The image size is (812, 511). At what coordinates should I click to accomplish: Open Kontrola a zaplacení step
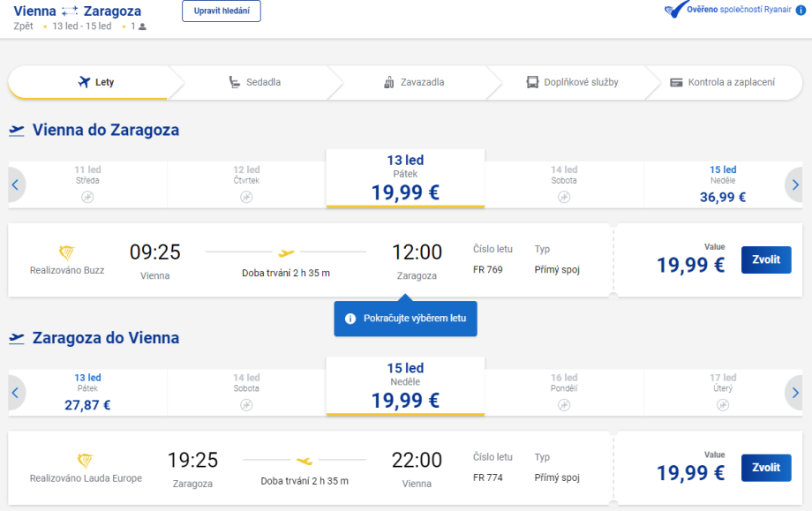pyautogui.click(x=722, y=82)
